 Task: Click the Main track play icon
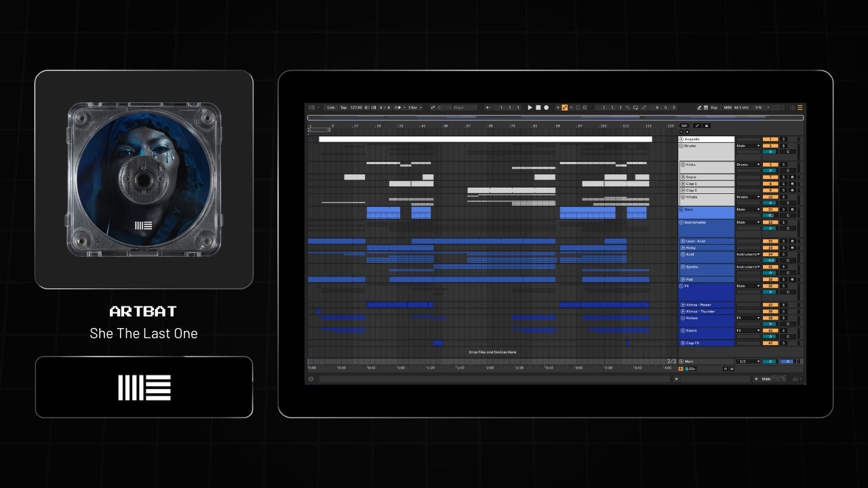click(x=682, y=361)
